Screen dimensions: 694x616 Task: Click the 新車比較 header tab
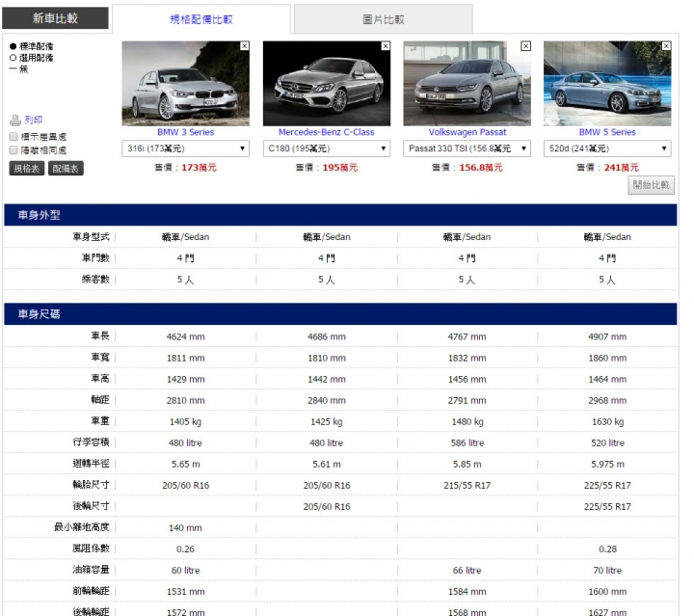point(55,18)
